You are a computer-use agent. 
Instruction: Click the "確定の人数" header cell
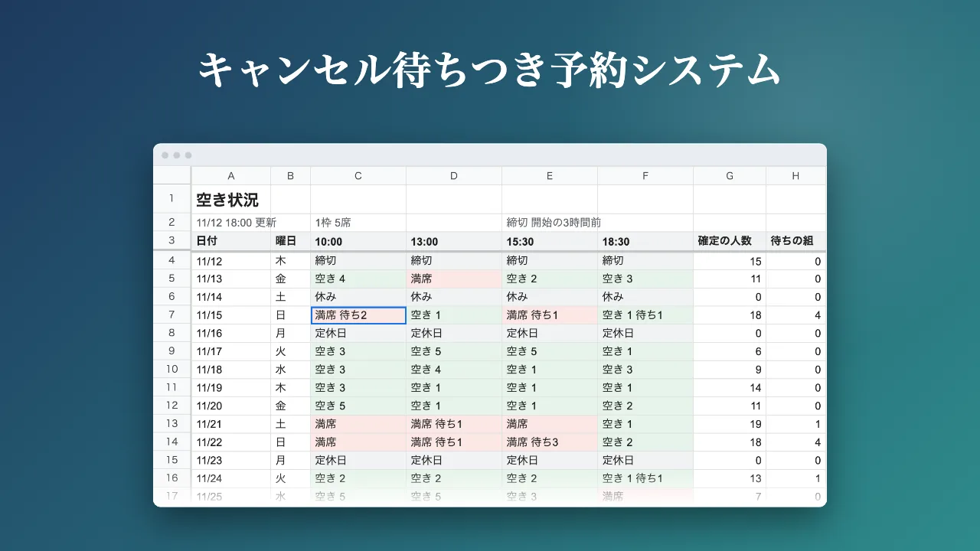click(x=730, y=241)
